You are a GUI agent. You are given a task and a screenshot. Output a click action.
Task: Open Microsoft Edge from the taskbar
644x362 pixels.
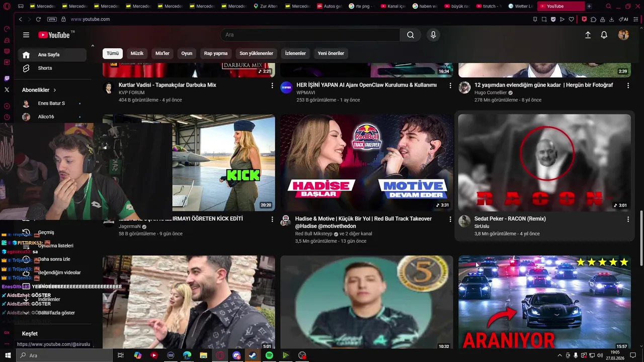pos(187,355)
